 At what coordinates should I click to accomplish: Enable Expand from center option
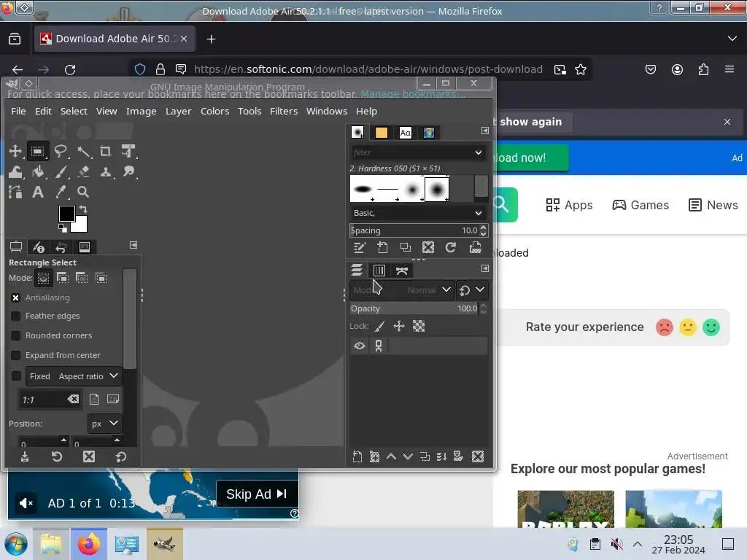pos(16,356)
